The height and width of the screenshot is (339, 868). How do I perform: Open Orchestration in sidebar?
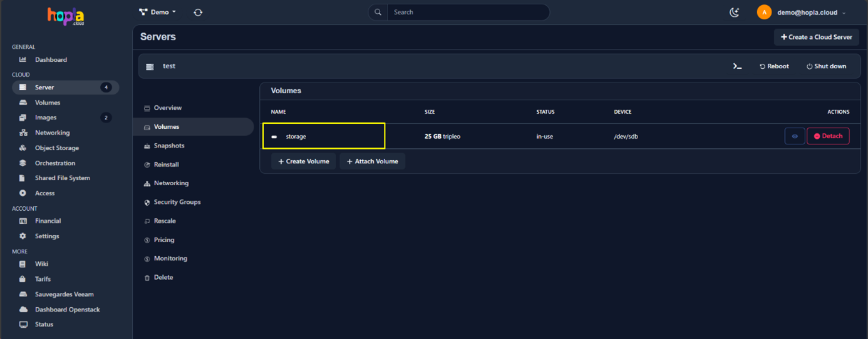(x=55, y=163)
